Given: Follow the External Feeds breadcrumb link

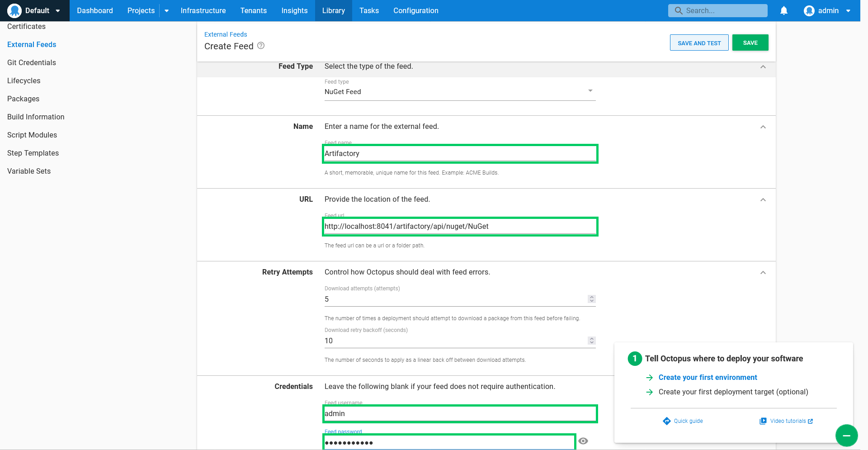Looking at the screenshot, I should pos(226,34).
